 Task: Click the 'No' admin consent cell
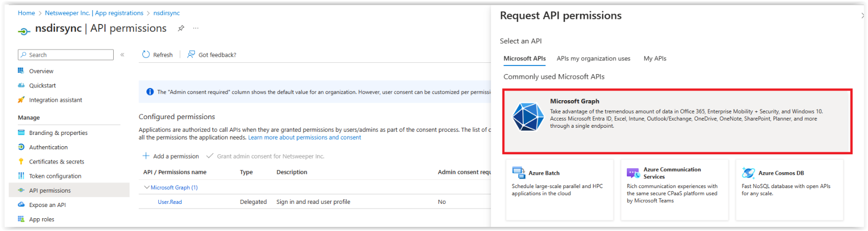coord(442,202)
